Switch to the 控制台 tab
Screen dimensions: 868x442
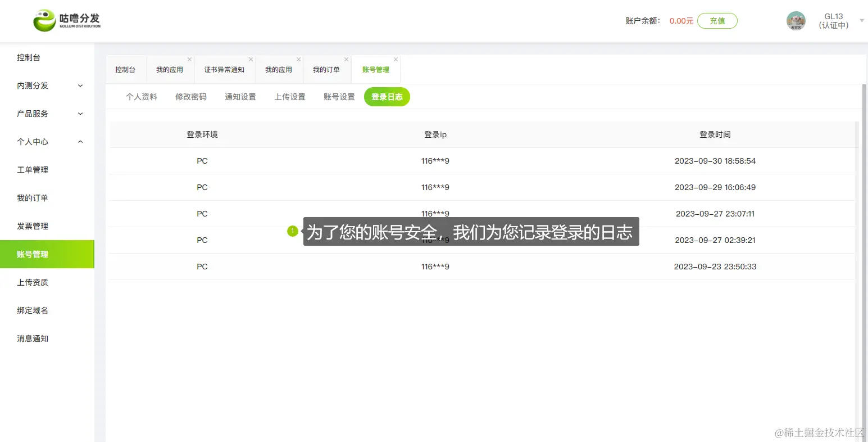click(x=126, y=69)
